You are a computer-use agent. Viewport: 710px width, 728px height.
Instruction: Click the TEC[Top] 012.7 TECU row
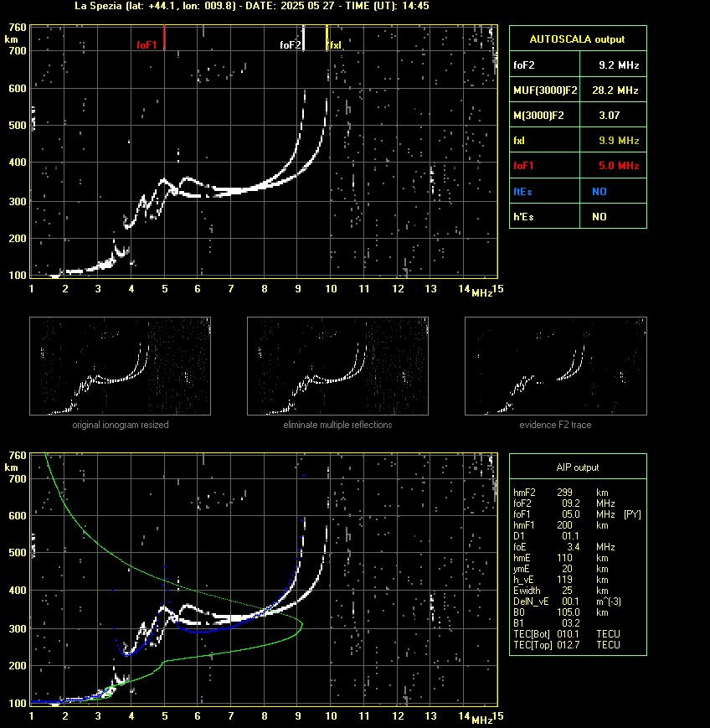567,645
